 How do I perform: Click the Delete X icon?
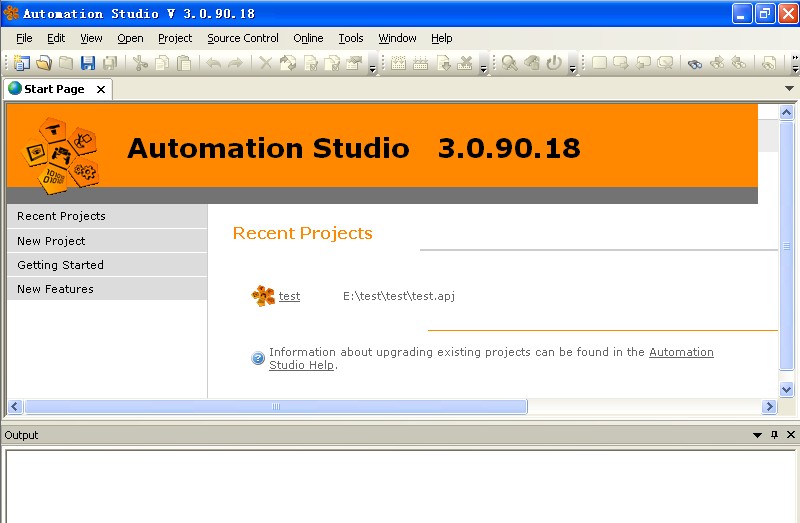pyautogui.click(x=265, y=63)
